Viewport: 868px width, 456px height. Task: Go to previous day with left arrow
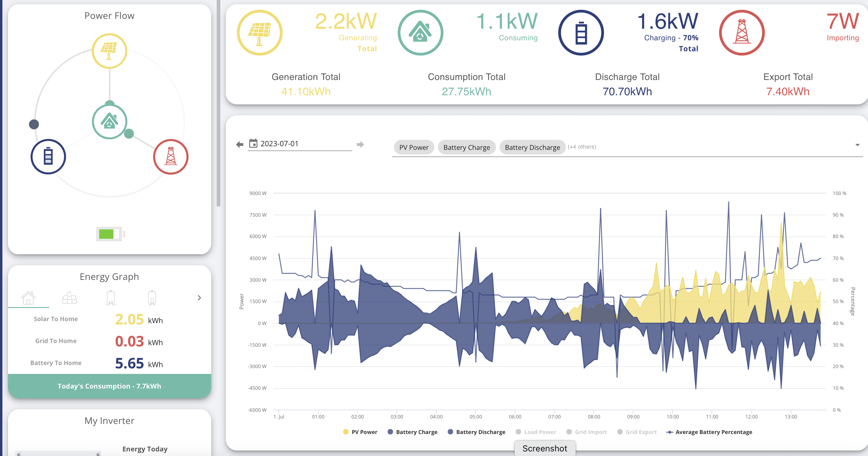click(240, 145)
